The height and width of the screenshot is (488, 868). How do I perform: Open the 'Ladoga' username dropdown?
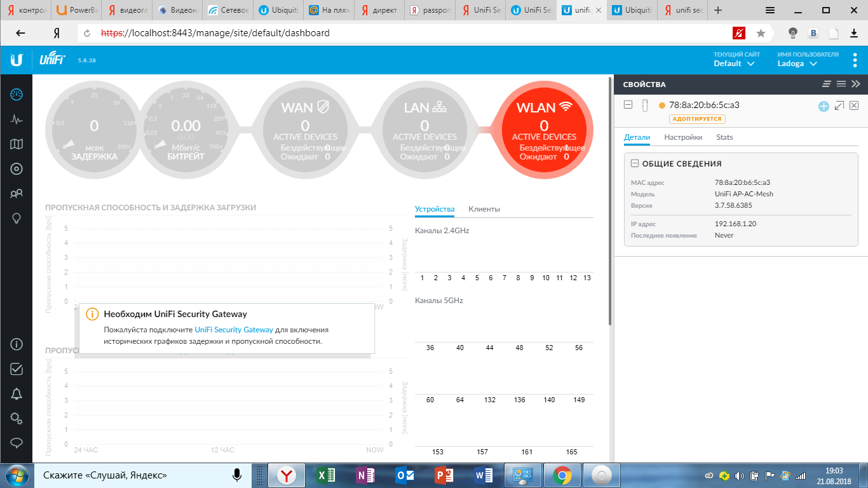coord(797,64)
